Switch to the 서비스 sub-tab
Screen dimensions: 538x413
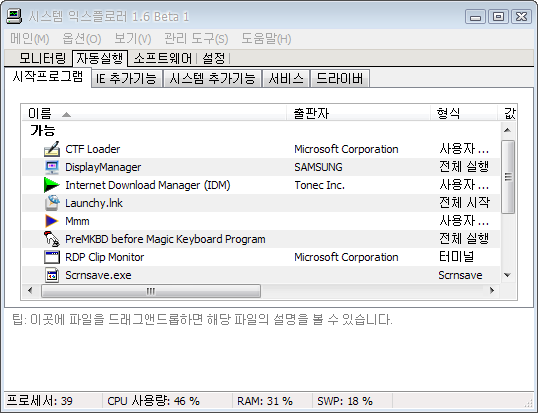[286, 78]
